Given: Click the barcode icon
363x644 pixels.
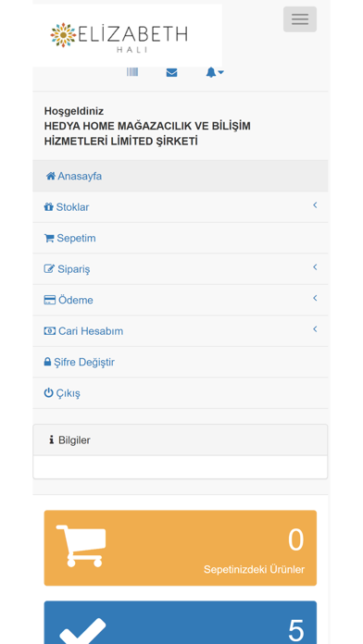Looking at the screenshot, I should [132, 72].
